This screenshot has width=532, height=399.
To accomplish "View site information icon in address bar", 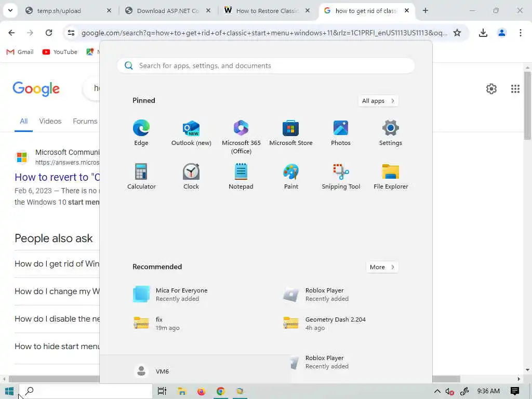I will point(71,33).
